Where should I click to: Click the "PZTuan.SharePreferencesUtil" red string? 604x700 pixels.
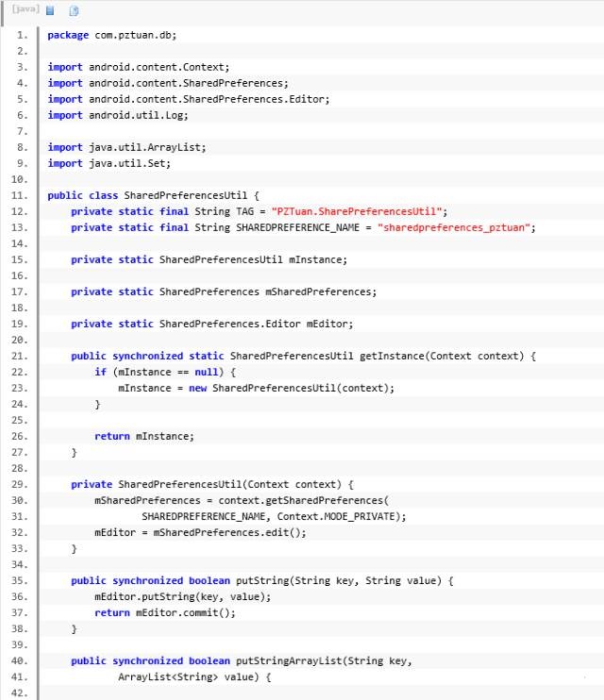click(359, 211)
